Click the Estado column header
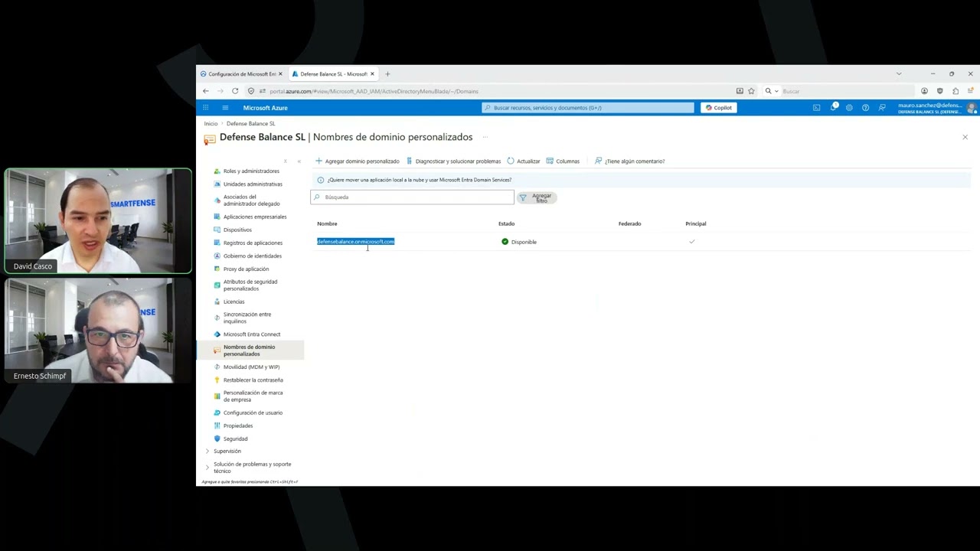980x551 pixels. tap(506, 223)
